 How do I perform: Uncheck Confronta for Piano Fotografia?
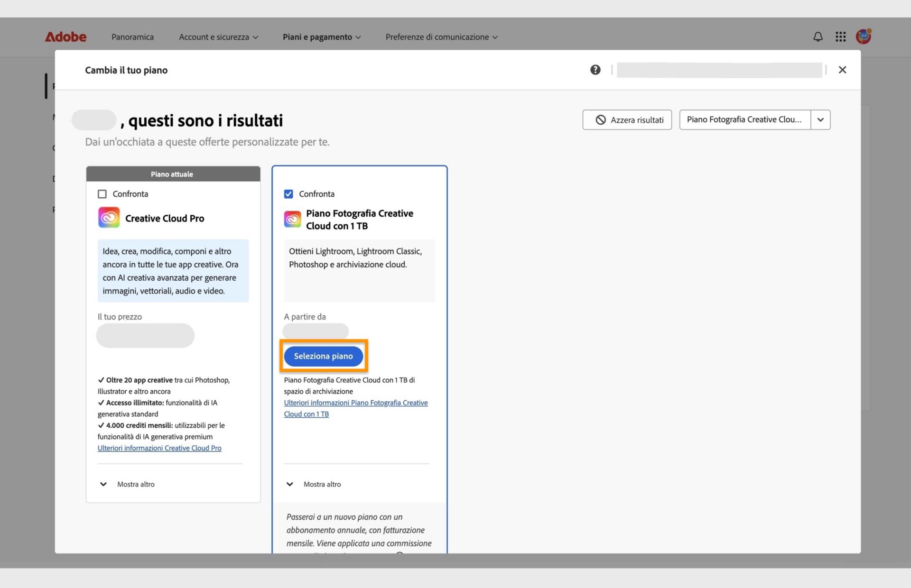(x=288, y=194)
